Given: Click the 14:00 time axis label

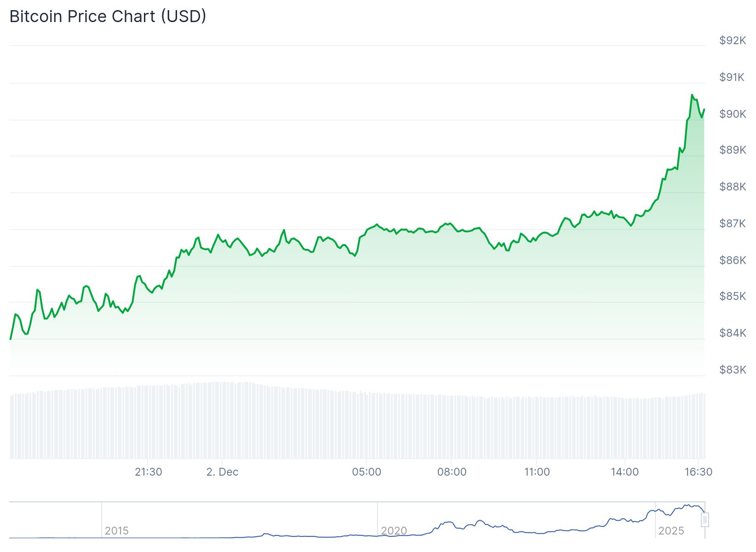Looking at the screenshot, I should [624, 472].
